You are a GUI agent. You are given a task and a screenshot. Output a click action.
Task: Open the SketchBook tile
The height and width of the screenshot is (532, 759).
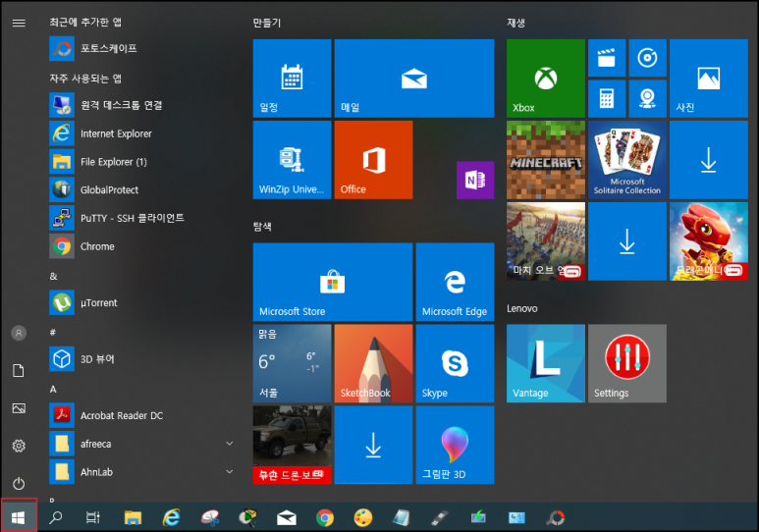(x=373, y=363)
